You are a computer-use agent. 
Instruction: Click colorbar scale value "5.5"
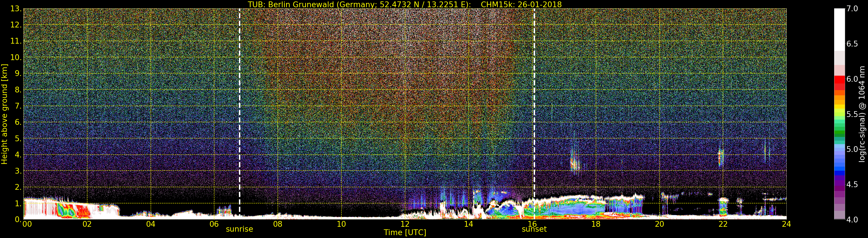(852, 114)
